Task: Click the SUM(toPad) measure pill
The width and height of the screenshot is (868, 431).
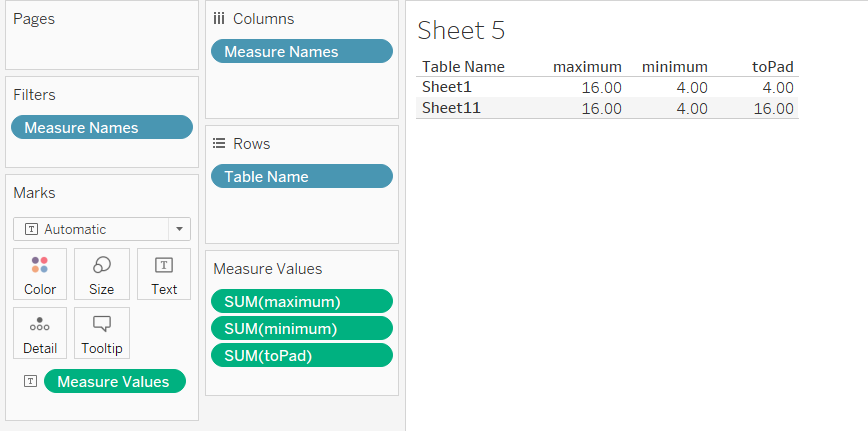Action: [x=301, y=355]
